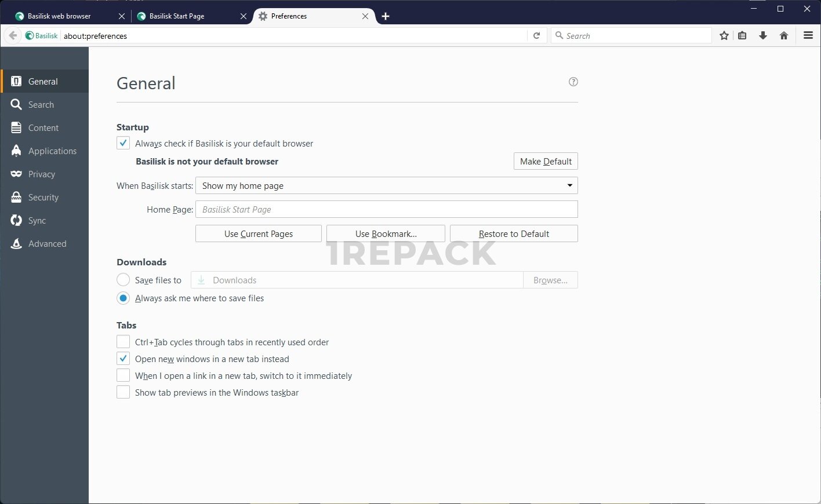Uncheck Always check if Basilisk is default

[123, 143]
